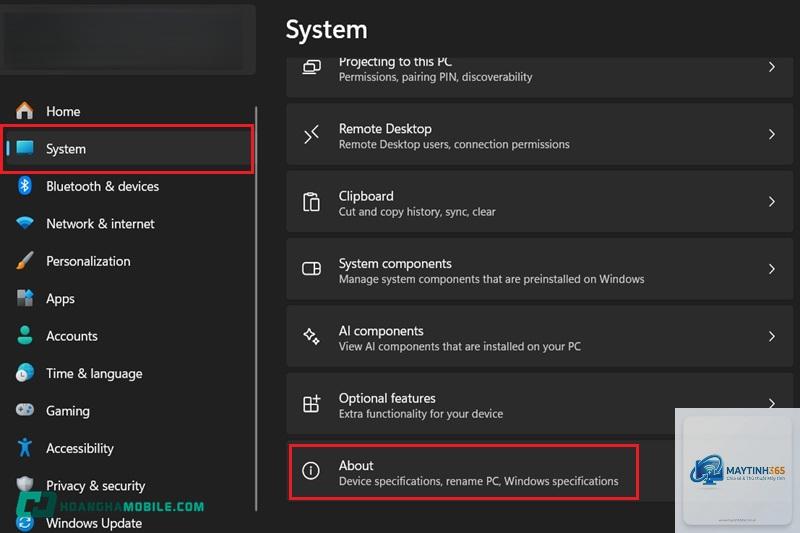This screenshot has width=800, height=533.
Task: Click the System page heading
Action: (326, 29)
